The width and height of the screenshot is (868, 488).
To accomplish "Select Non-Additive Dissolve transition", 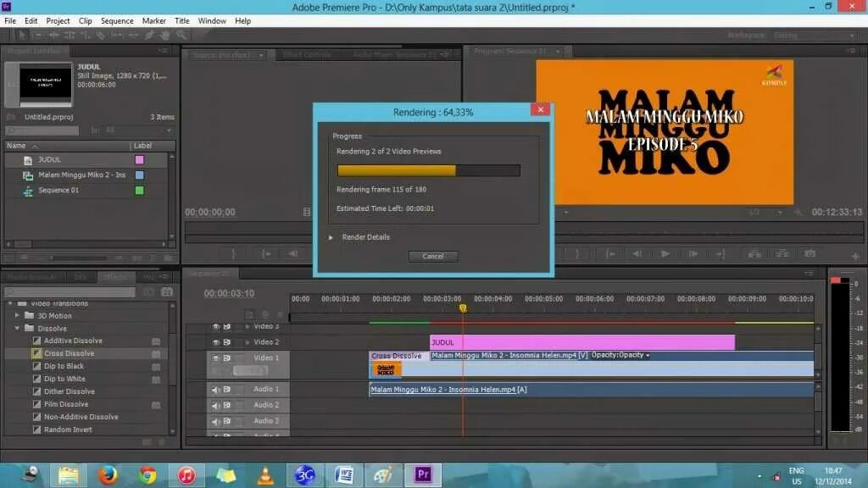I will tap(81, 417).
